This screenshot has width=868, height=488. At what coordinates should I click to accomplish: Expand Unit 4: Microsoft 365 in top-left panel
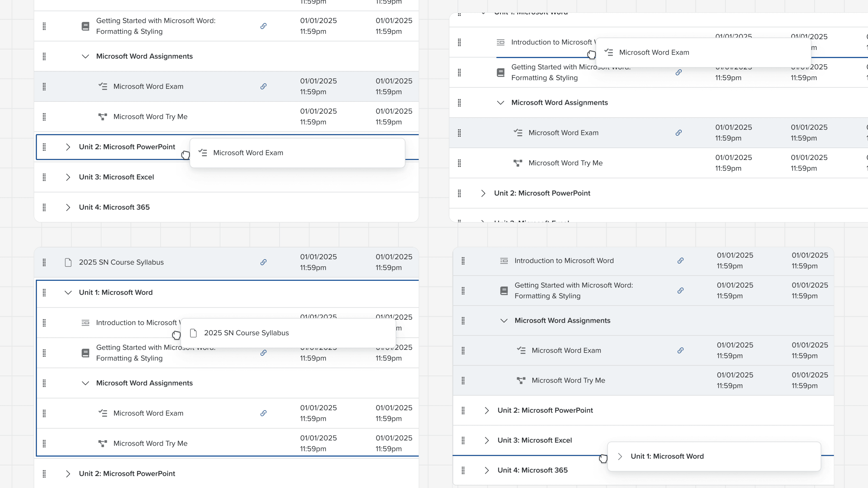coord(68,207)
